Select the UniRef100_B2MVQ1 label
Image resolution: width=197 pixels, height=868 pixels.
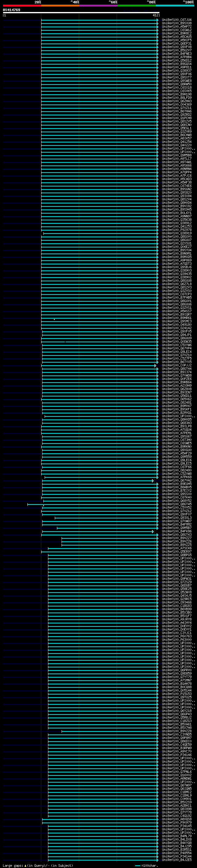click(x=176, y=413)
